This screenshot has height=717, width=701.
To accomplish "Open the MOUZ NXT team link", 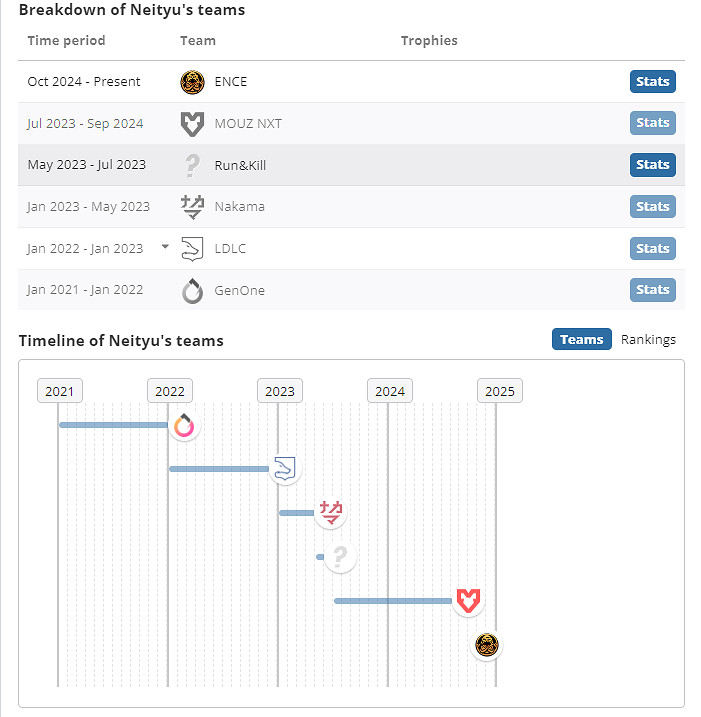I will 248,124.
